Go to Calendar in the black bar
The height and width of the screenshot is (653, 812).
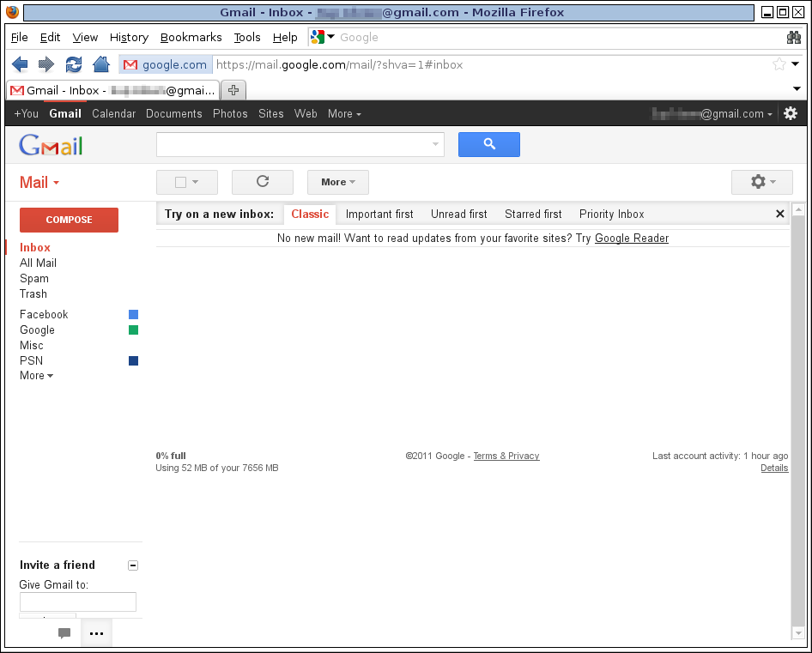pyautogui.click(x=113, y=113)
